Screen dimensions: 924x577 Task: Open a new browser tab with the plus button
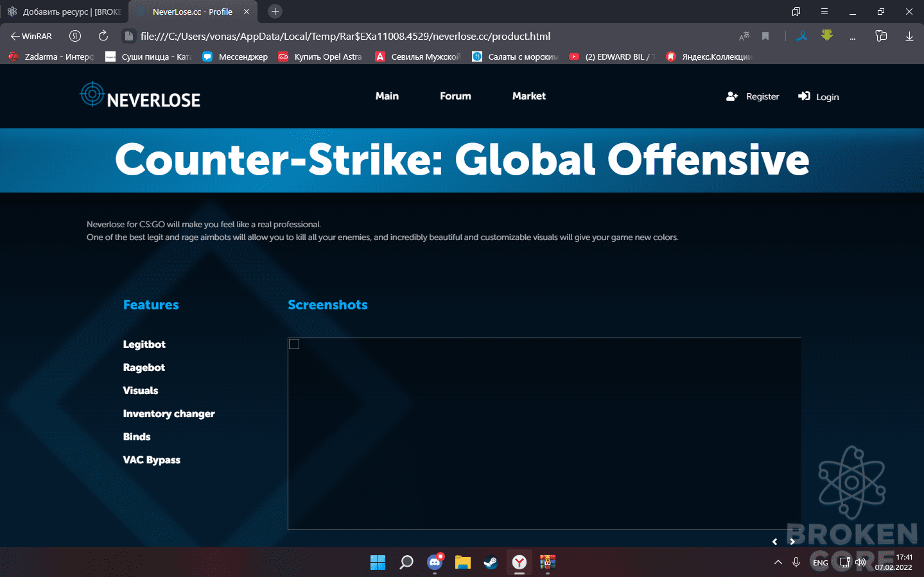click(x=275, y=12)
